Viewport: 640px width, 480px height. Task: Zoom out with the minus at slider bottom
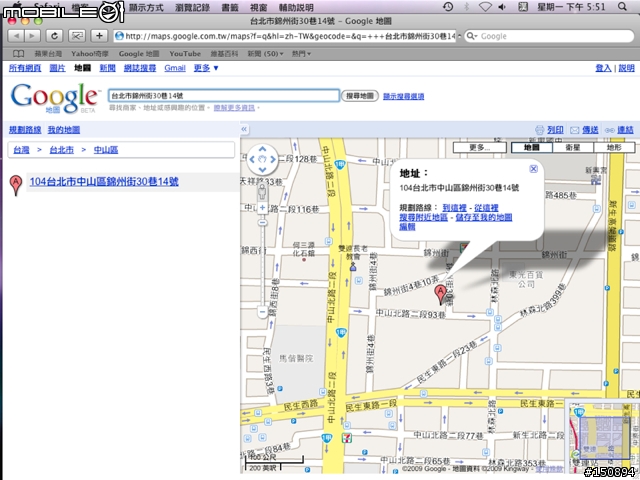point(262,312)
